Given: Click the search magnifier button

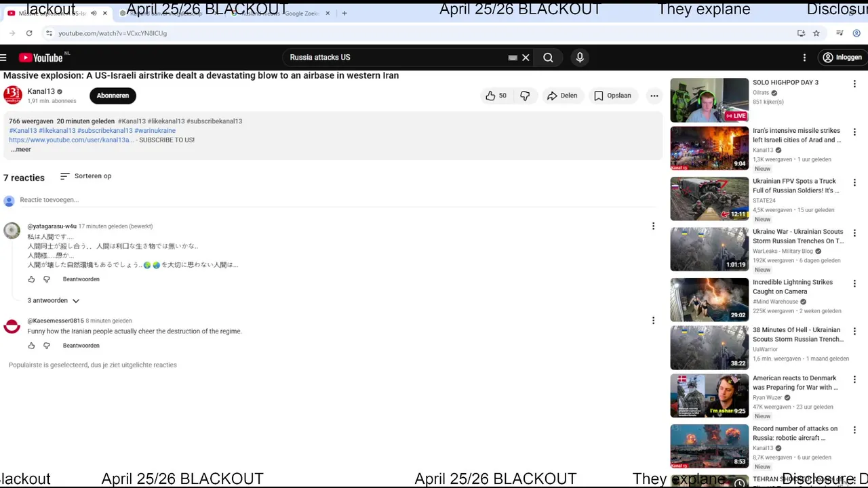Looking at the screenshot, I should (548, 58).
